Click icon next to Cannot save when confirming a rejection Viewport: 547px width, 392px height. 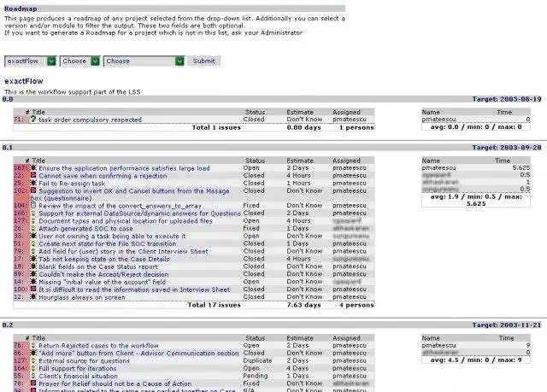coord(33,175)
